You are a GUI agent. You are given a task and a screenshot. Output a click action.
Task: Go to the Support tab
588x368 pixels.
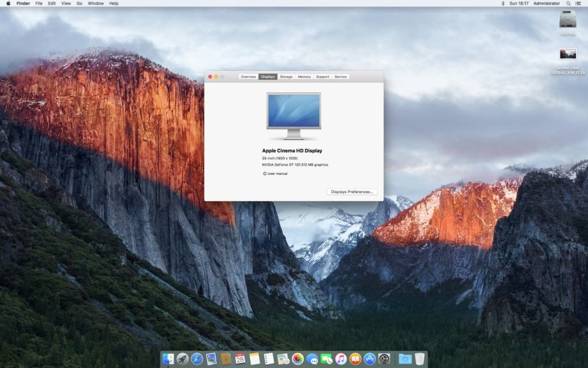pos(322,77)
